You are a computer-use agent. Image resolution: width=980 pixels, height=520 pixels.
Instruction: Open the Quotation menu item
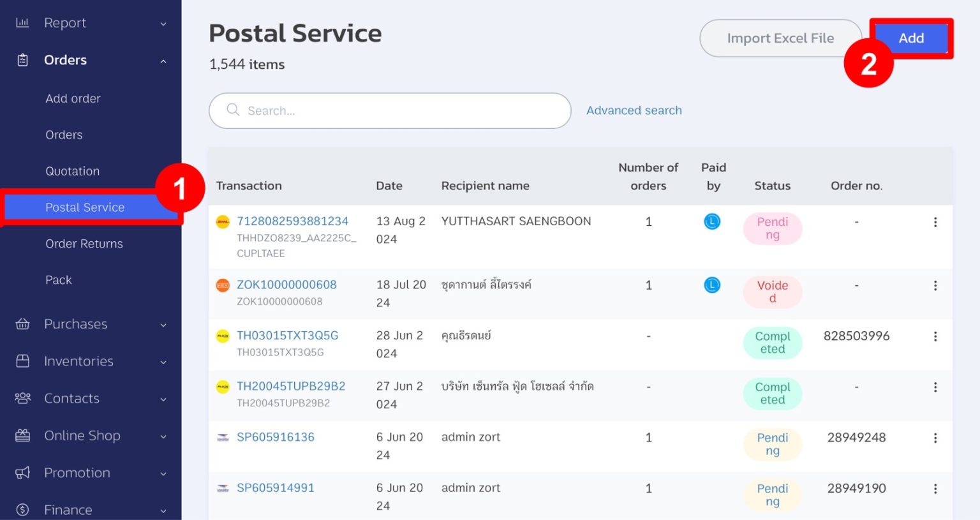[72, 171]
